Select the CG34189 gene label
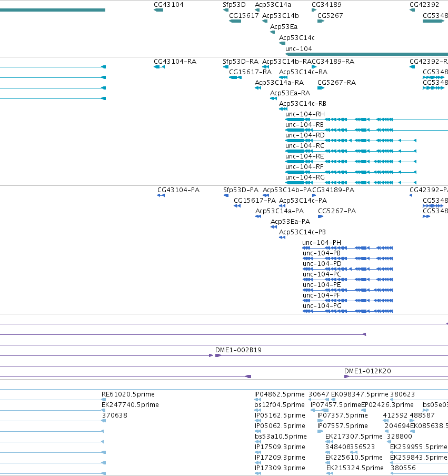 326,5
